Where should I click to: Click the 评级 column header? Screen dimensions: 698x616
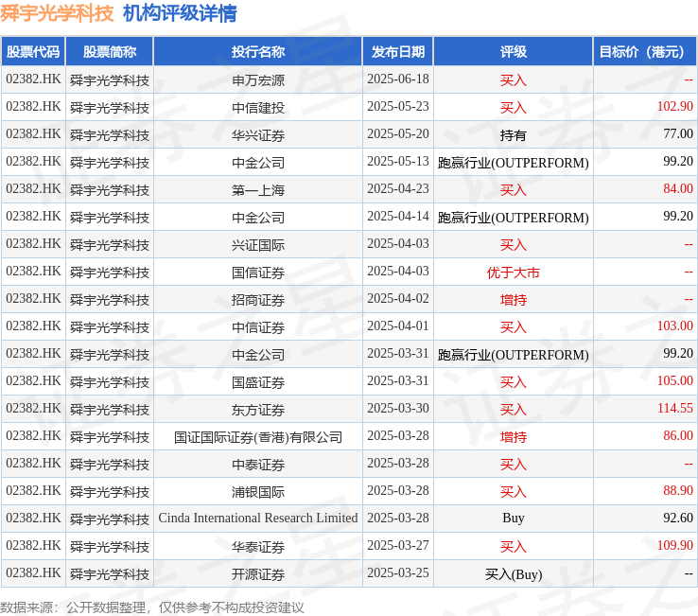pyautogui.click(x=514, y=52)
